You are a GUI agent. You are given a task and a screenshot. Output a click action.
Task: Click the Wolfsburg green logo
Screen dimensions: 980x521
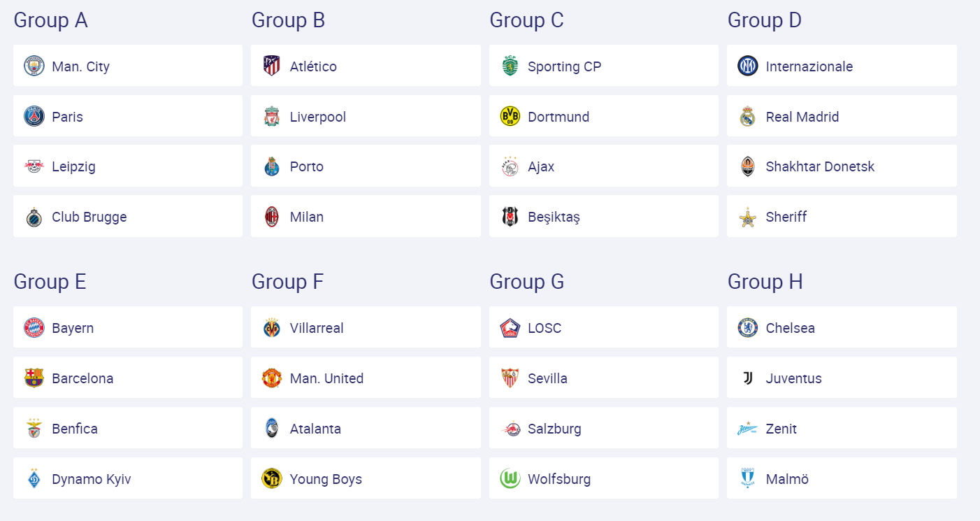[x=510, y=479]
